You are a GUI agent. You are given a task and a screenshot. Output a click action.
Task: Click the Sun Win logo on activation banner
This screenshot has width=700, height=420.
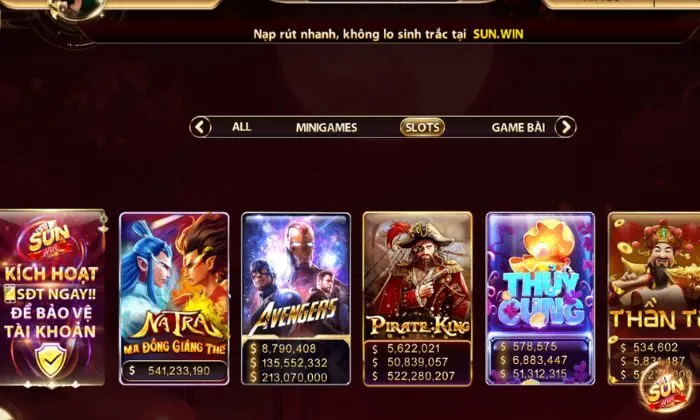(49, 240)
